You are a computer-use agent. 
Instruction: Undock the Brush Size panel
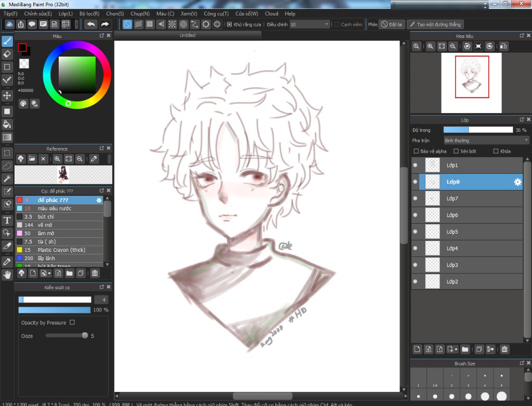(522, 363)
